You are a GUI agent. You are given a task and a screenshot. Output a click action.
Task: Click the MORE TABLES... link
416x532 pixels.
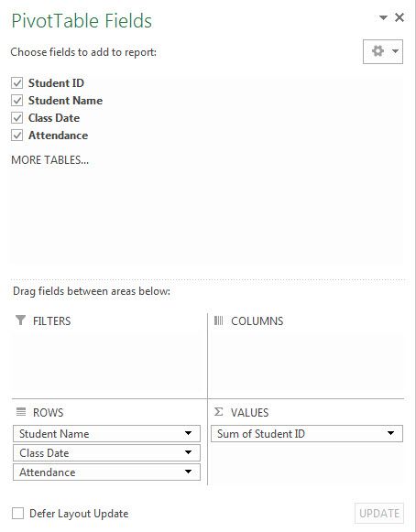coord(49,160)
